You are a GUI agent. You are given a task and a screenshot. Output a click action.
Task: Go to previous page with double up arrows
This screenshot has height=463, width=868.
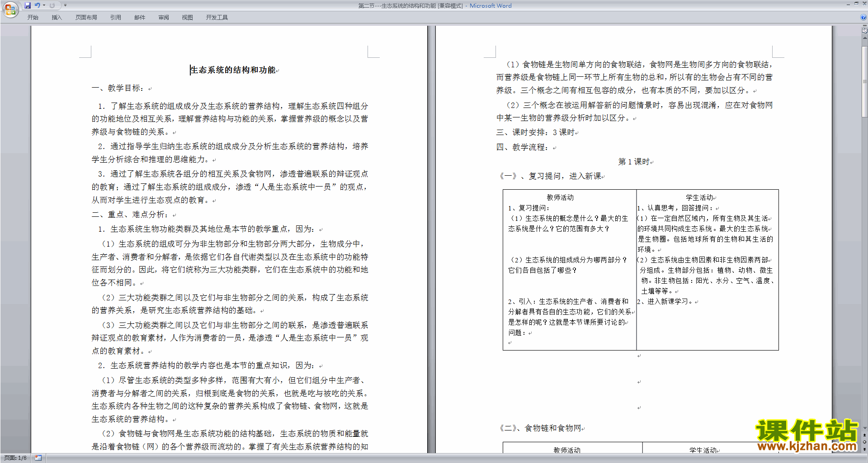[x=864, y=435]
